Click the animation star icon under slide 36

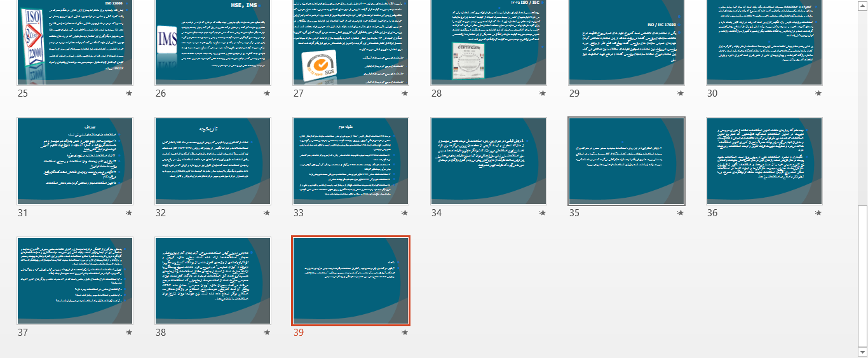tap(818, 213)
